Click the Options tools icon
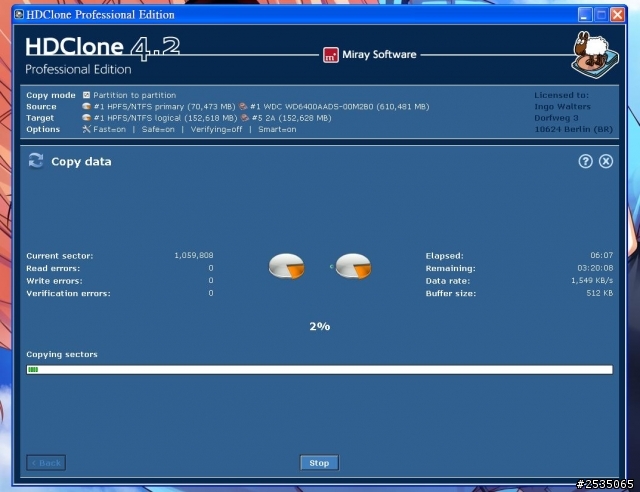The image size is (640, 492). coord(86,129)
